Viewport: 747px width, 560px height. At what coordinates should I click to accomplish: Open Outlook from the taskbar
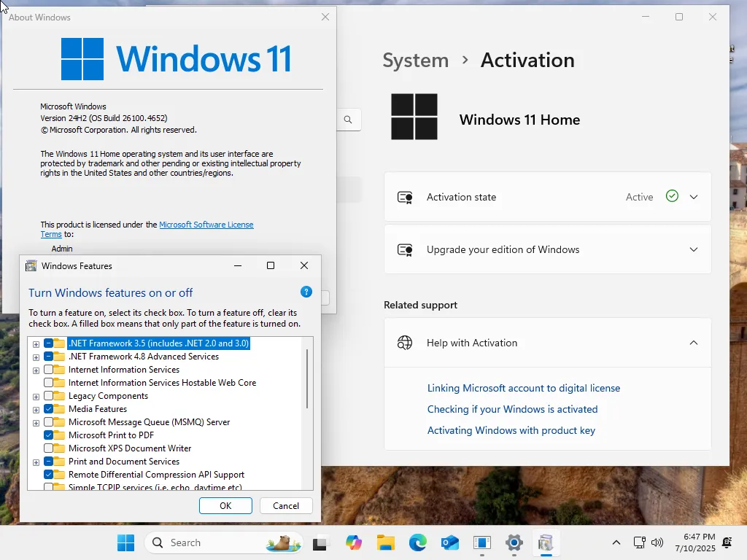point(449,542)
